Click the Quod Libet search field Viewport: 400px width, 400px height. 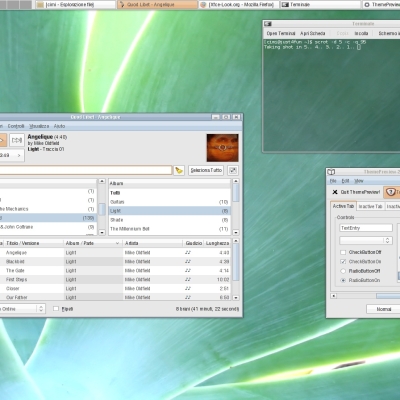tap(86, 170)
